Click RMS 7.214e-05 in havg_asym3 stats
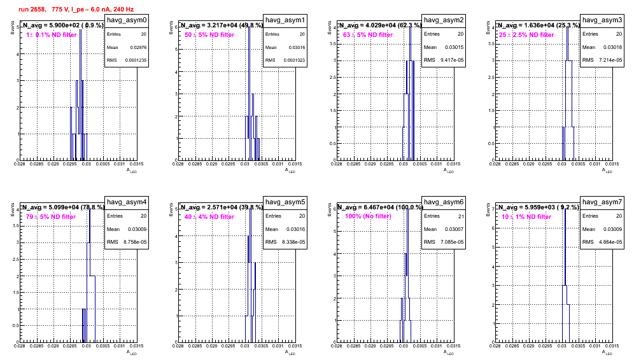The image size is (634, 364). click(x=602, y=60)
